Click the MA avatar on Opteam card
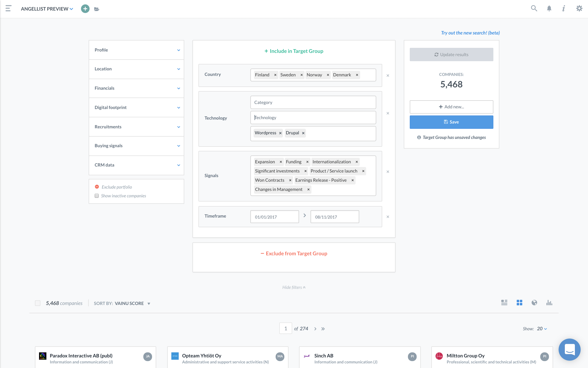This screenshot has width=588, height=368. [280, 356]
